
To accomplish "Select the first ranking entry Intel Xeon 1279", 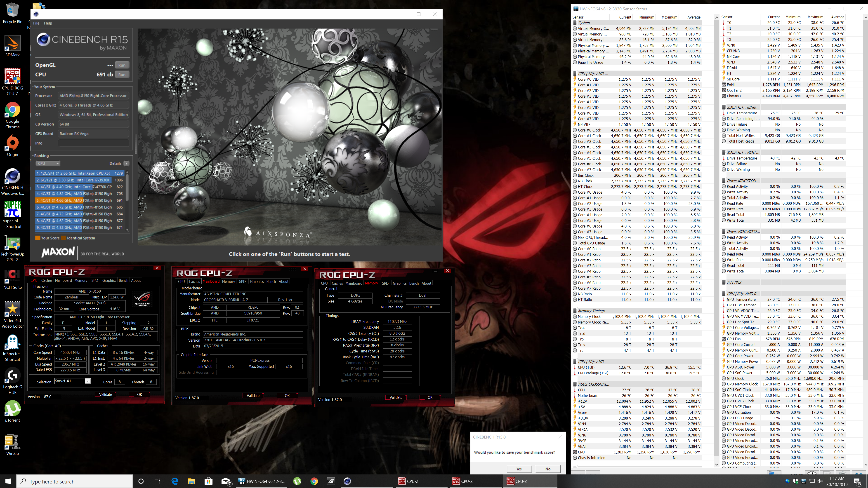I will click(x=80, y=173).
